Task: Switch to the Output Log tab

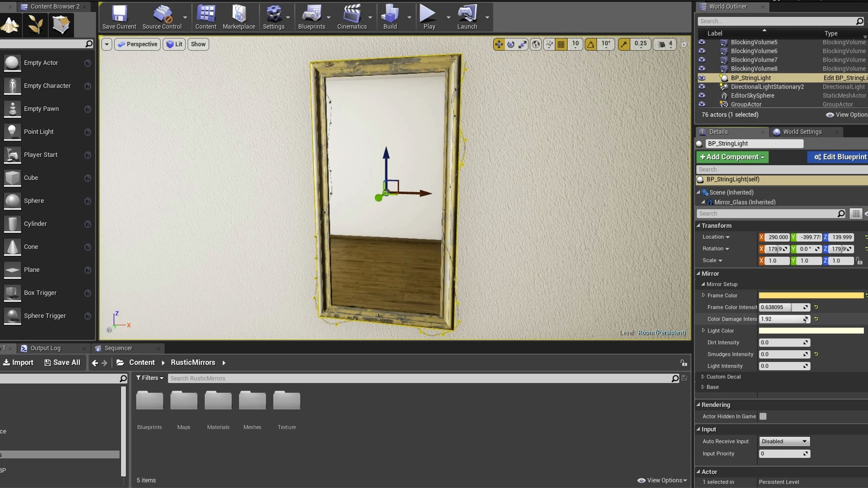Action: (x=45, y=348)
